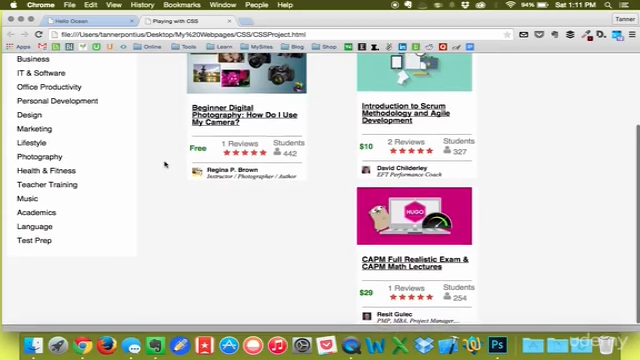Click instructor name Regina P. Brown
The image size is (640, 360).
click(x=232, y=169)
